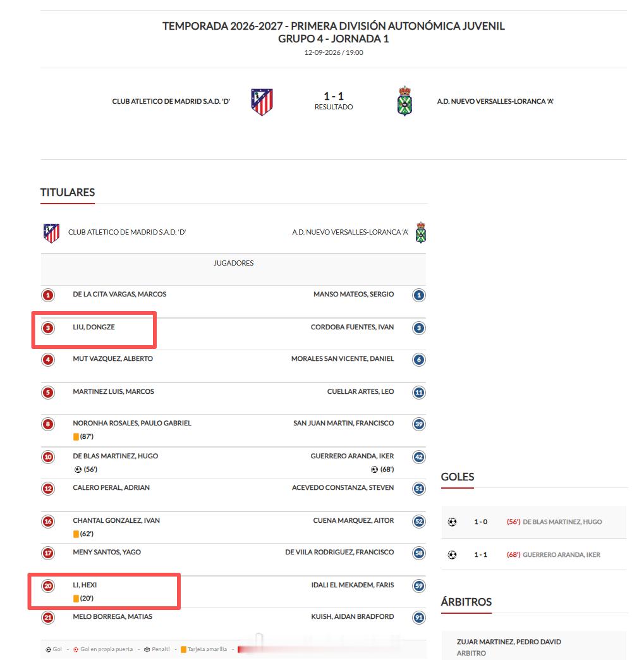Open referee ZUJAR MARTINEZ, PEDRO DAVID
The width and height of the screenshot is (644, 660).
(x=509, y=642)
